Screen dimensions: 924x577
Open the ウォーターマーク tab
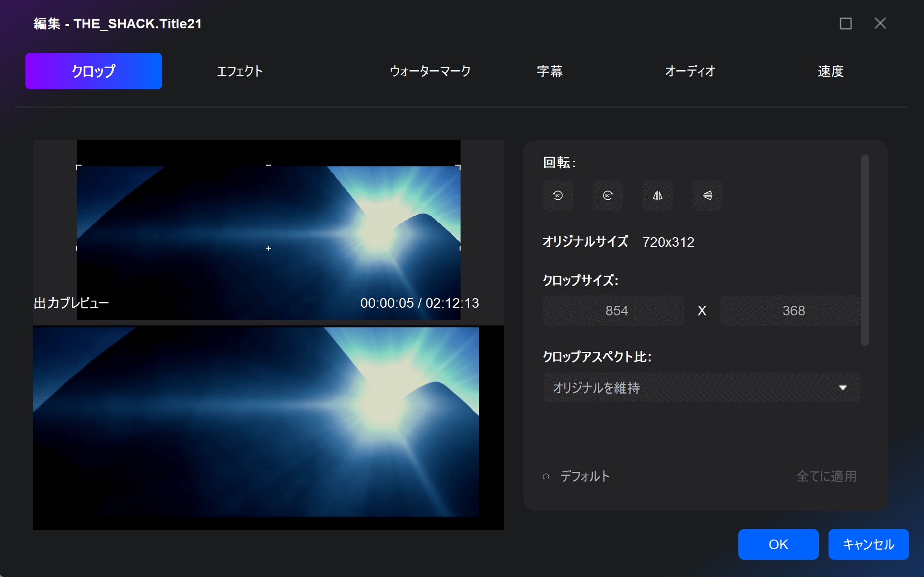430,71
